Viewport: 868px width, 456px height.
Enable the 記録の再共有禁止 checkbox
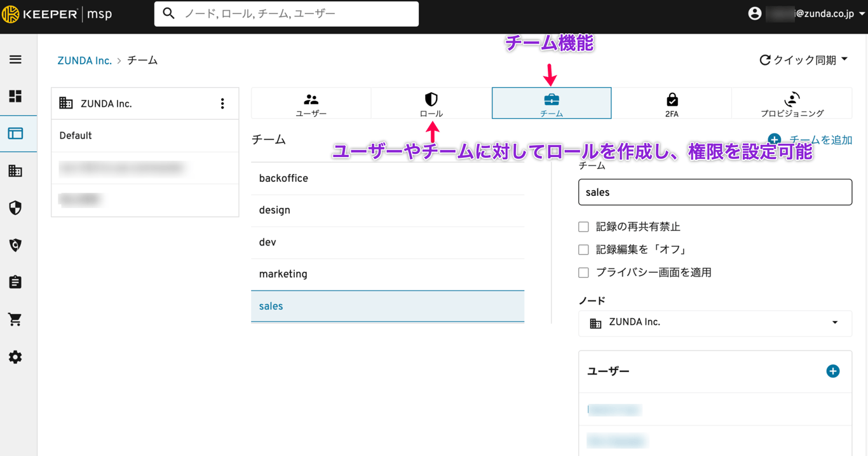pos(583,226)
